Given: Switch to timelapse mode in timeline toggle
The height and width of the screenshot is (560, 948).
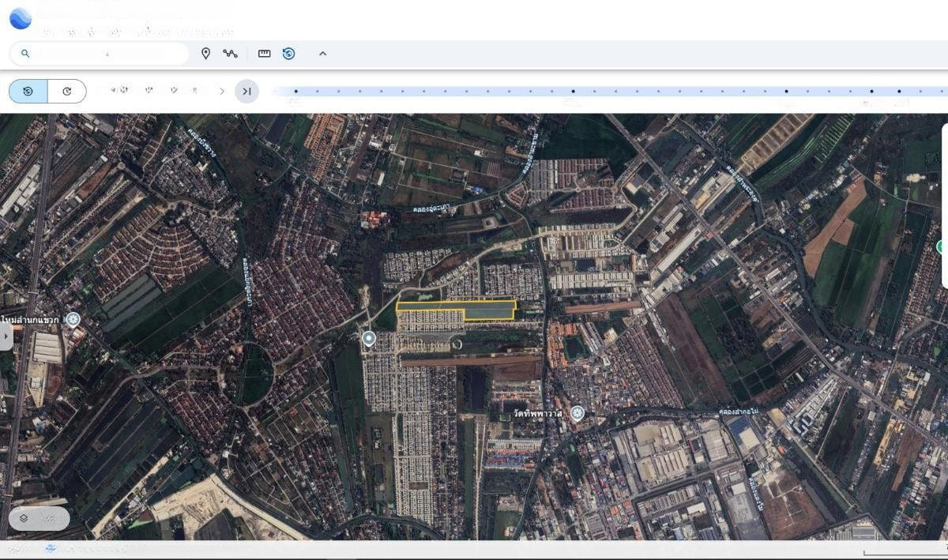Looking at the screenshot, I should coord(67,92).
